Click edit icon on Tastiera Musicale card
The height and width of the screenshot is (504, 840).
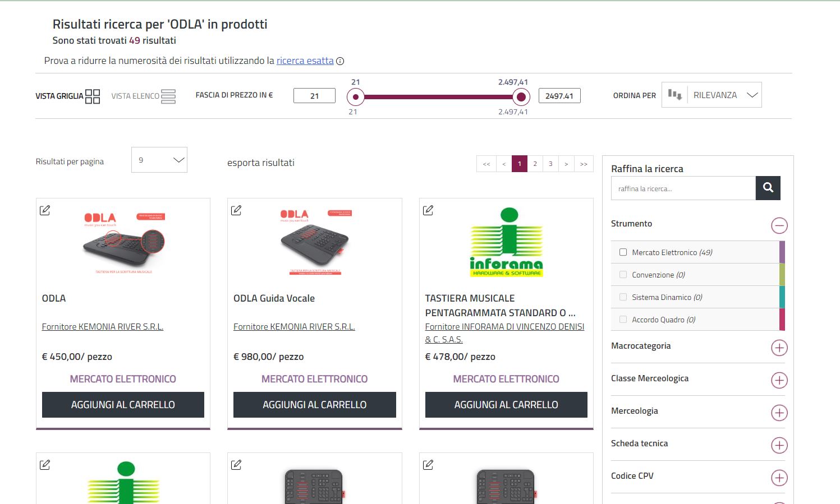(x=428, y=210)
